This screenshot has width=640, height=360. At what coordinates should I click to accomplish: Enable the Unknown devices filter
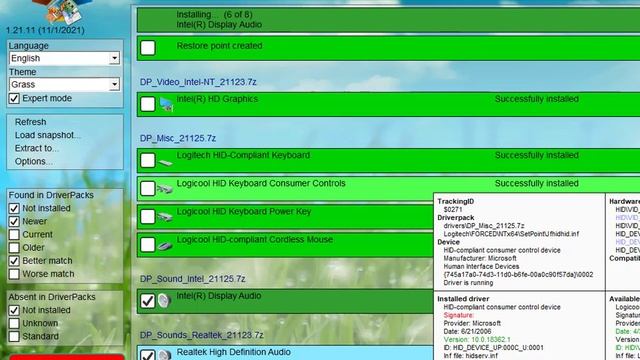tap(14, 323)
